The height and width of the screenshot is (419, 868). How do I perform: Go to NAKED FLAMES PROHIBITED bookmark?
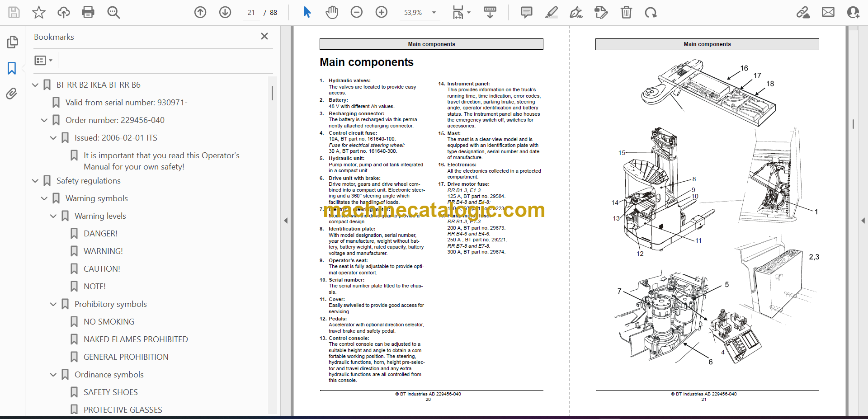(136, 339)
